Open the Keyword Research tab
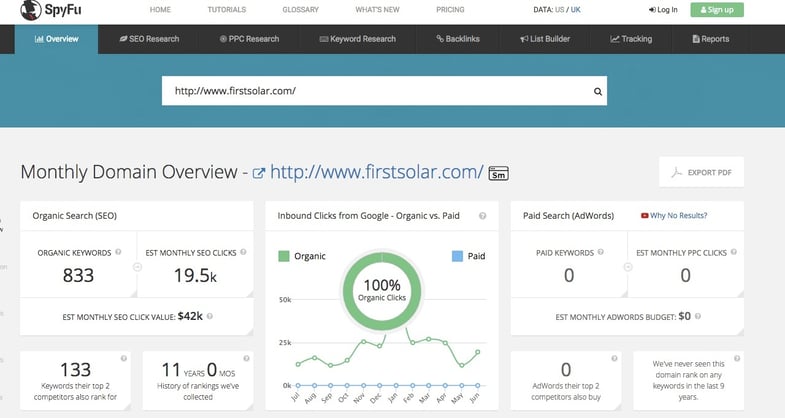Viewport: 785px width, 418px height. [357, 39]
